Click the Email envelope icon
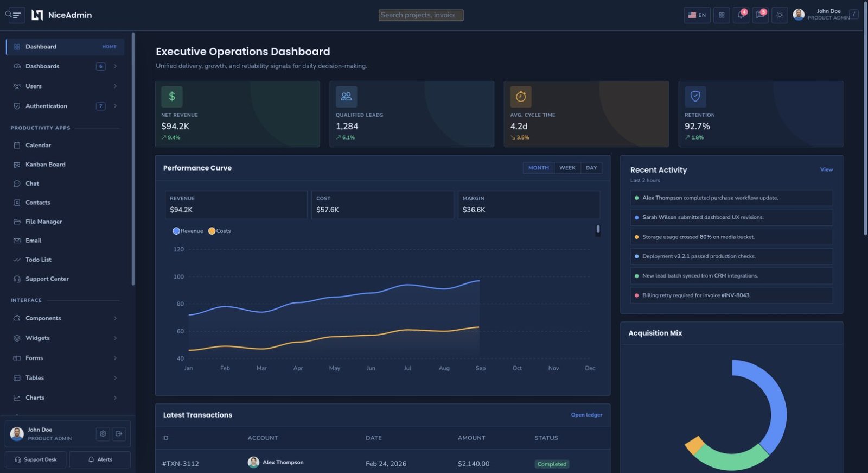Screen dimensions: 868x473 [x=17, y=241]
